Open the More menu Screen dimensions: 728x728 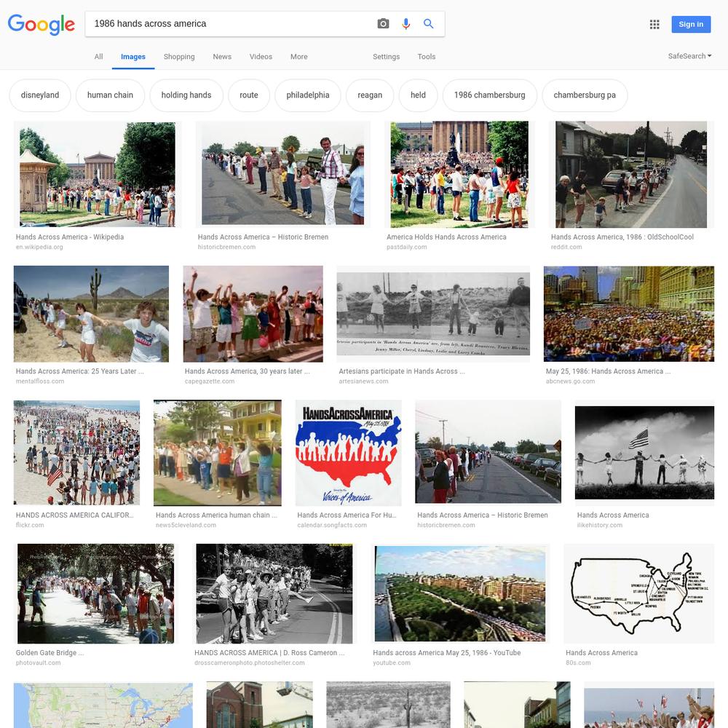(x=299, y=57)
